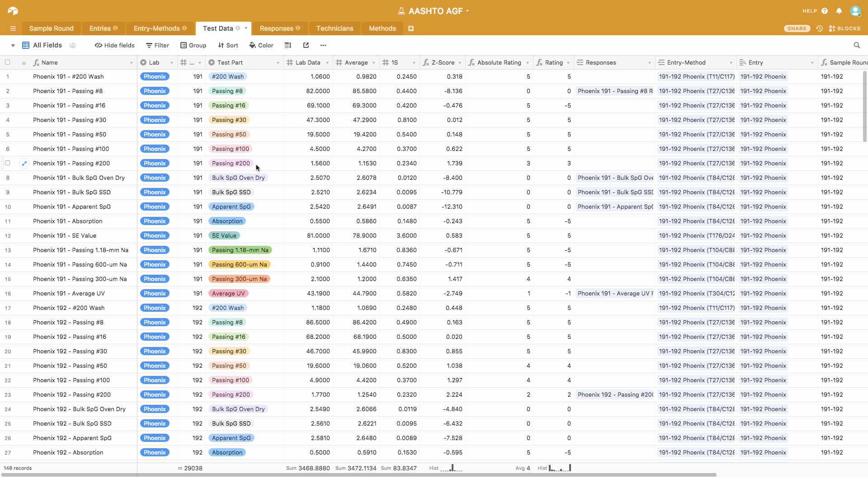The image size is (868, 478).
Task: Switch to the Methods tab
Action: 382,28
